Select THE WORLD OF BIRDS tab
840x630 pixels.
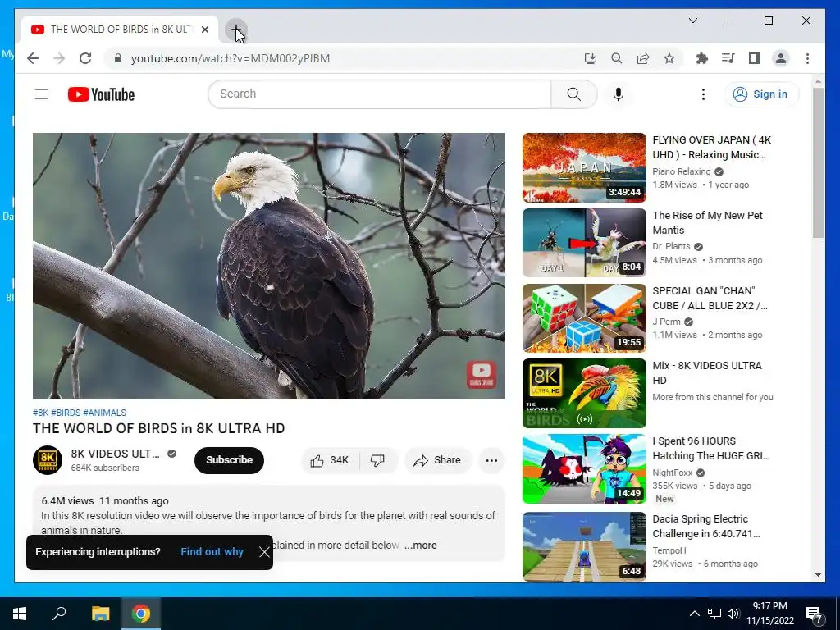pyautogui.click(x=121, y=30)
